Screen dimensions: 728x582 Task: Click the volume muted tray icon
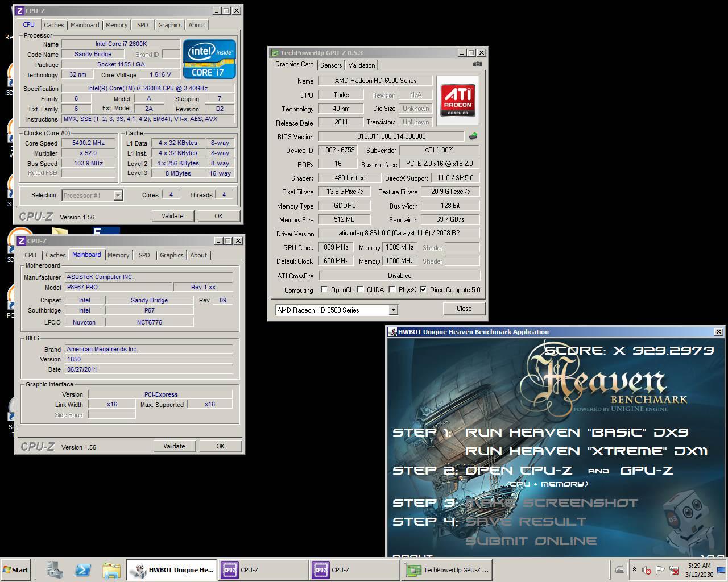[647, 570]
